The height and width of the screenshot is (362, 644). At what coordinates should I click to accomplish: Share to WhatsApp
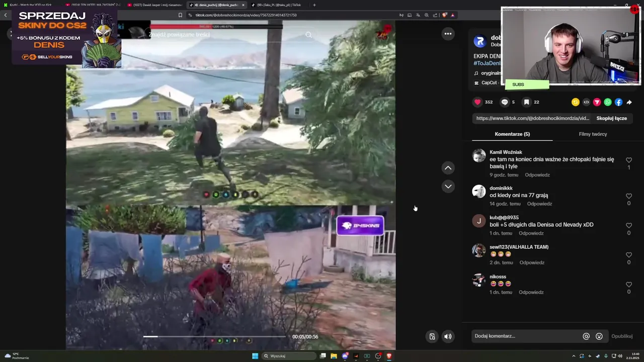608,102
